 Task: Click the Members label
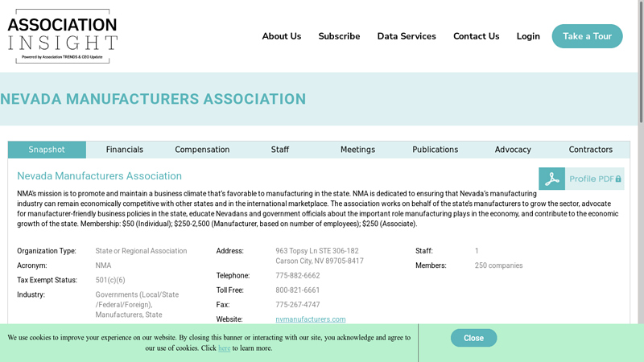pos(431,265)
